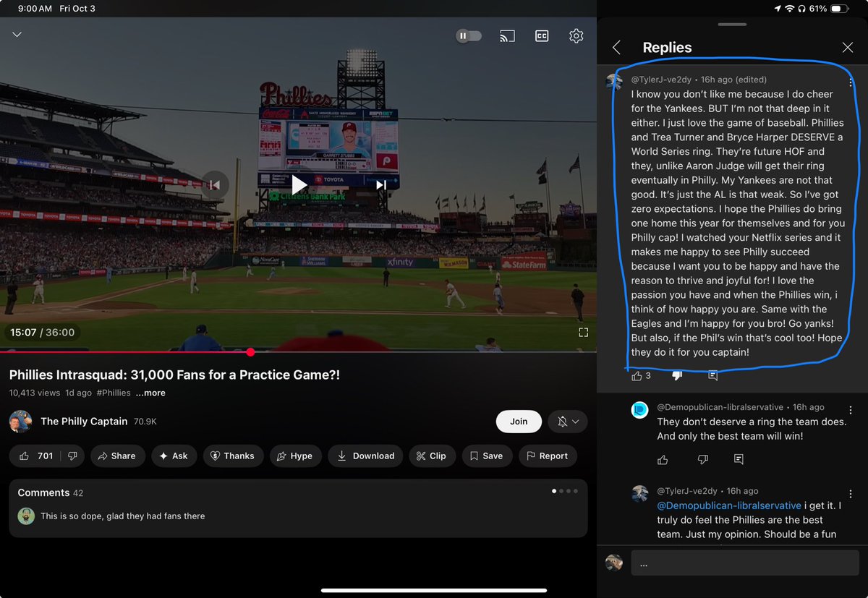Tap the iPad home indicator bar
This screenshot has width=868, height=598.
434,589
